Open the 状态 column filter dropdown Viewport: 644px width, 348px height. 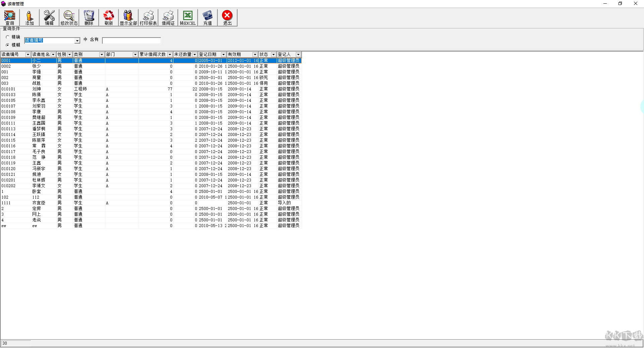coord(273,55)
